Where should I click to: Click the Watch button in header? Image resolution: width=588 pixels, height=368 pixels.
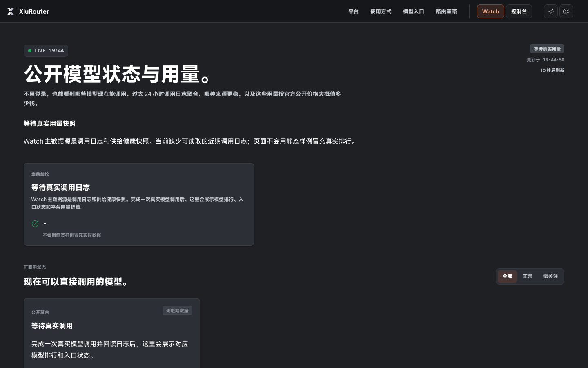490,11
